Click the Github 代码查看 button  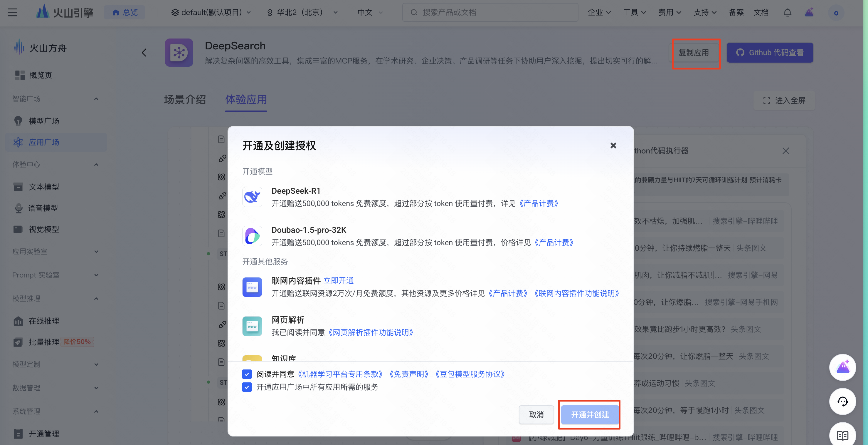point(770,53)
